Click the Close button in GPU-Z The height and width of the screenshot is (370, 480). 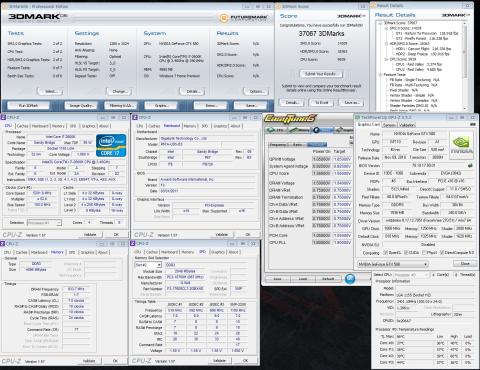point(465,263)
